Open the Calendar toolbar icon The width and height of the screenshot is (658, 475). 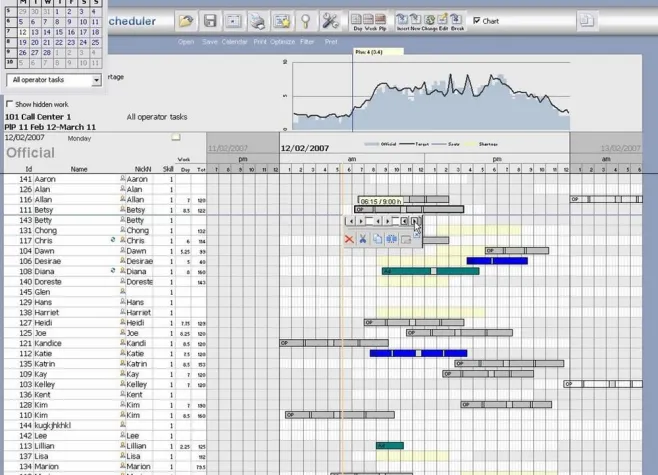[234, 21]
